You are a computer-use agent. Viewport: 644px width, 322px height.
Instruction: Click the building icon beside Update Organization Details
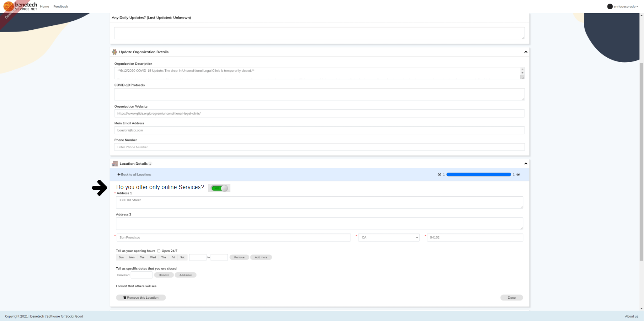[x=114, y=52]
